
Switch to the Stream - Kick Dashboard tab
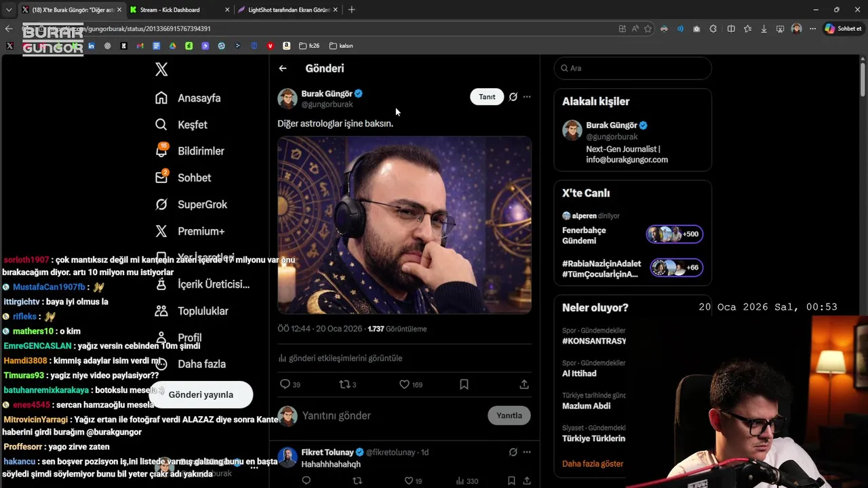[x=170, y=10]
